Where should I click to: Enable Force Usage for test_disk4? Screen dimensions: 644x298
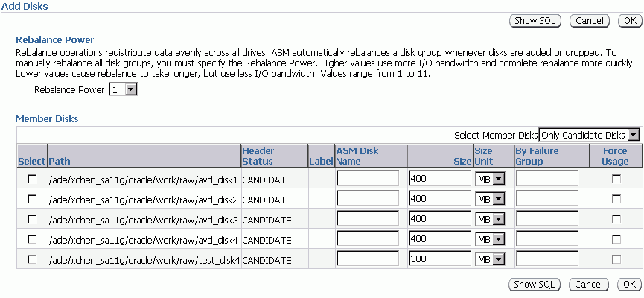pyautogui.click(x=616, y=259)
